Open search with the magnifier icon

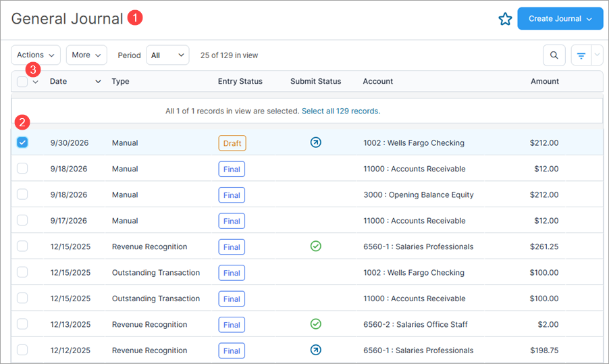(x=554, y=55)
